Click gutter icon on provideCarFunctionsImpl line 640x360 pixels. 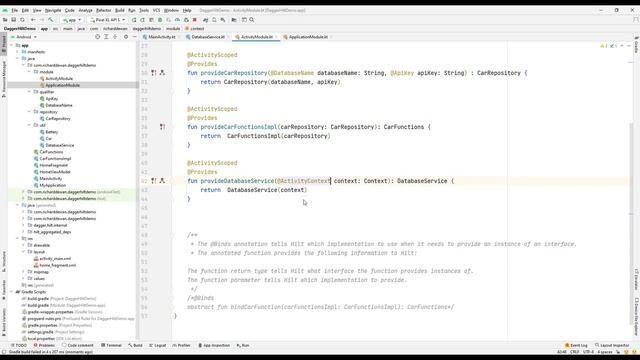162,127
